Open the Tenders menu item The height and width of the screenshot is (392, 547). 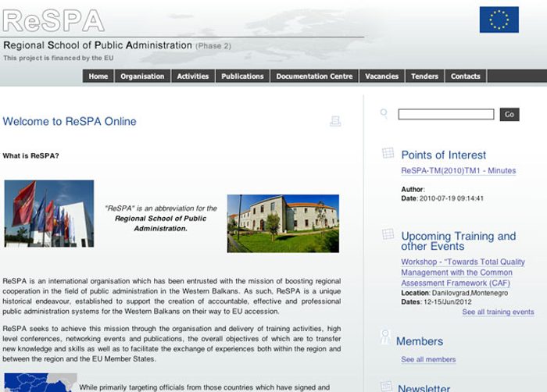tap(424, 77)
